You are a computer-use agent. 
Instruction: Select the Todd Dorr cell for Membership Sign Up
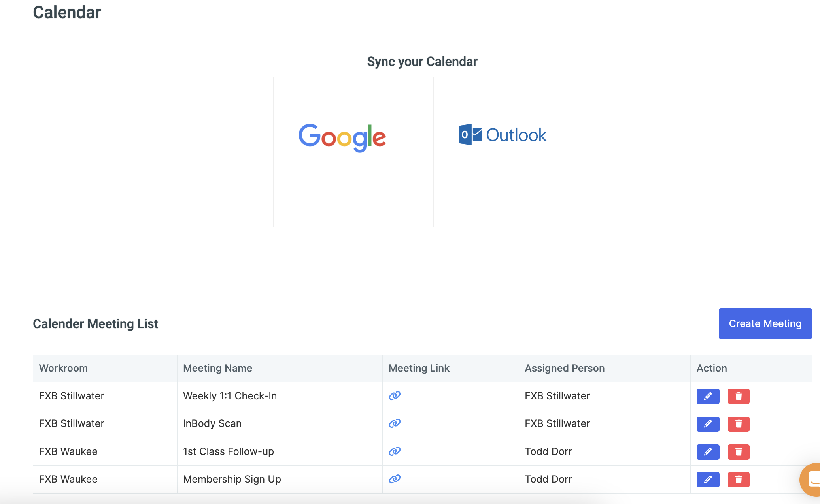pos(548,479)
